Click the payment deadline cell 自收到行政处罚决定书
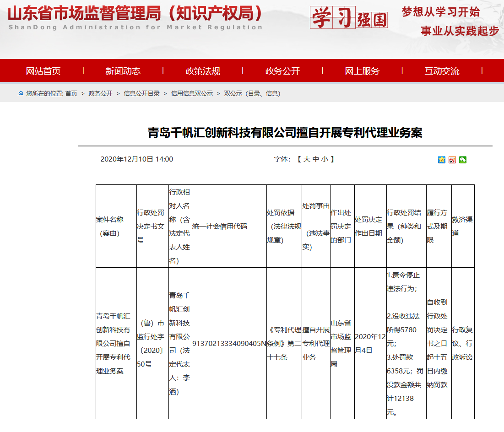 pos(439,343)
